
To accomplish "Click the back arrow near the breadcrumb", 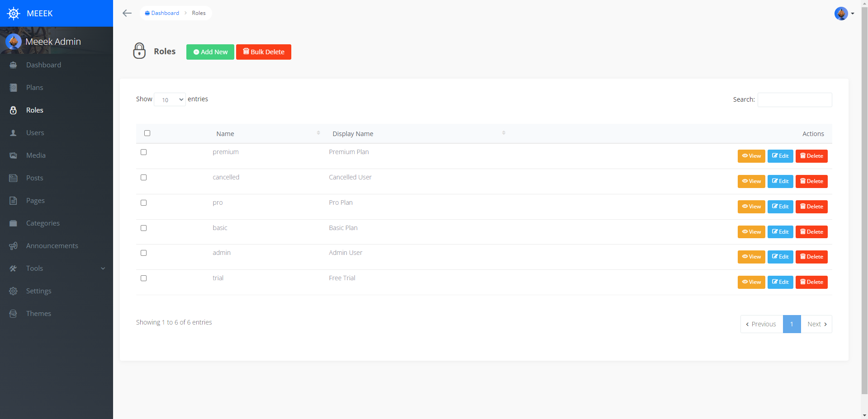I will 127,13.
